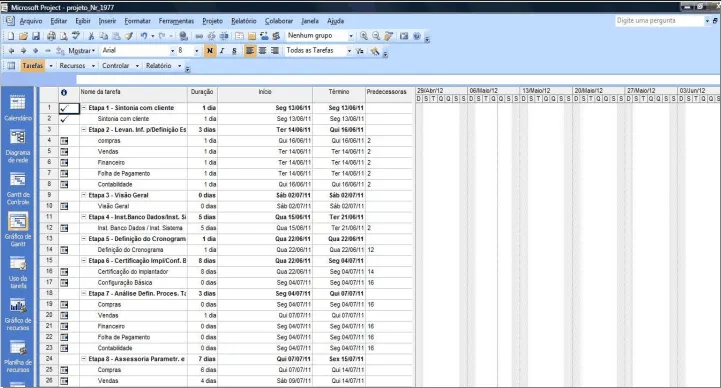Viewport: 721px width, 388px height.
Task: Open the Calendário view in sidebar
Action: (x=18, y=108)
